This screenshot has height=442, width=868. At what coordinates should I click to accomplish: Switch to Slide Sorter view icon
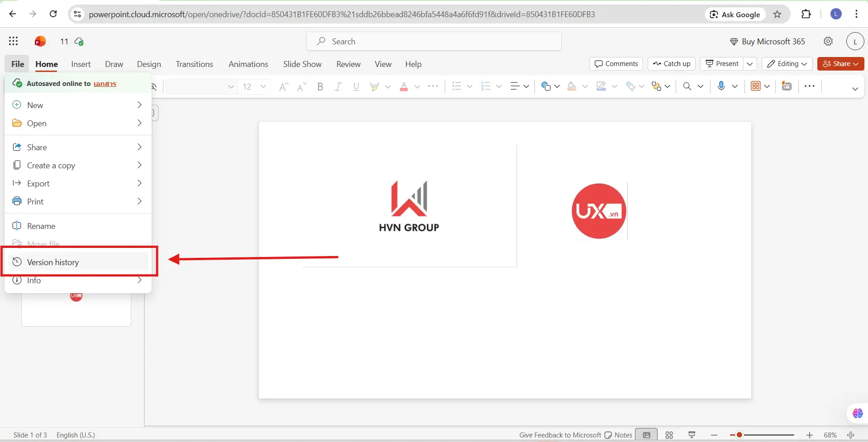point(669,435)
